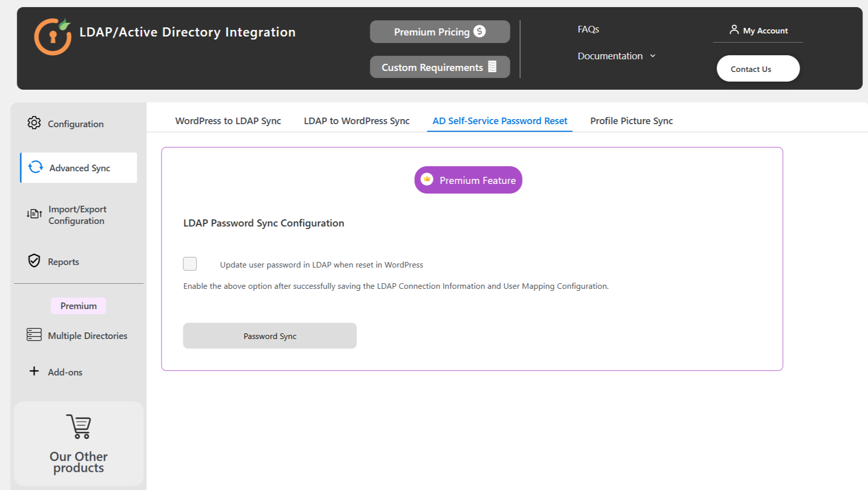Switch to WordPress to LDAP Sync tab
Screen dimensions: 868x490
point(228,121)
